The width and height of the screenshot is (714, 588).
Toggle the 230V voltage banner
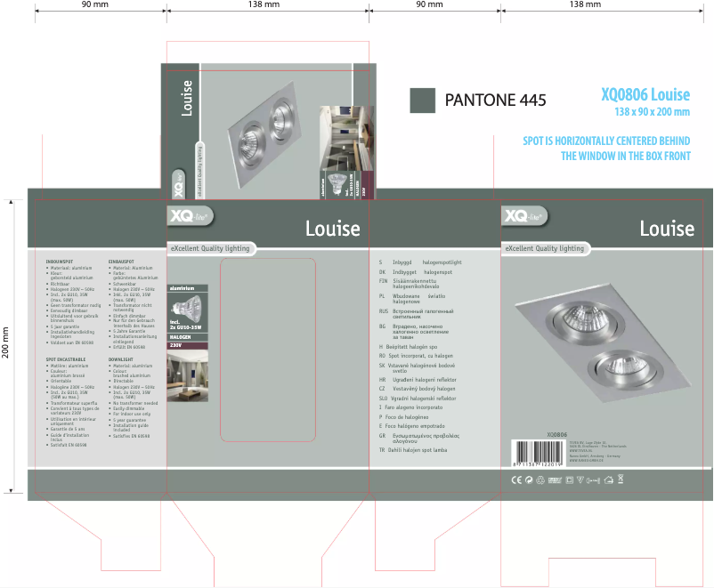177,346
